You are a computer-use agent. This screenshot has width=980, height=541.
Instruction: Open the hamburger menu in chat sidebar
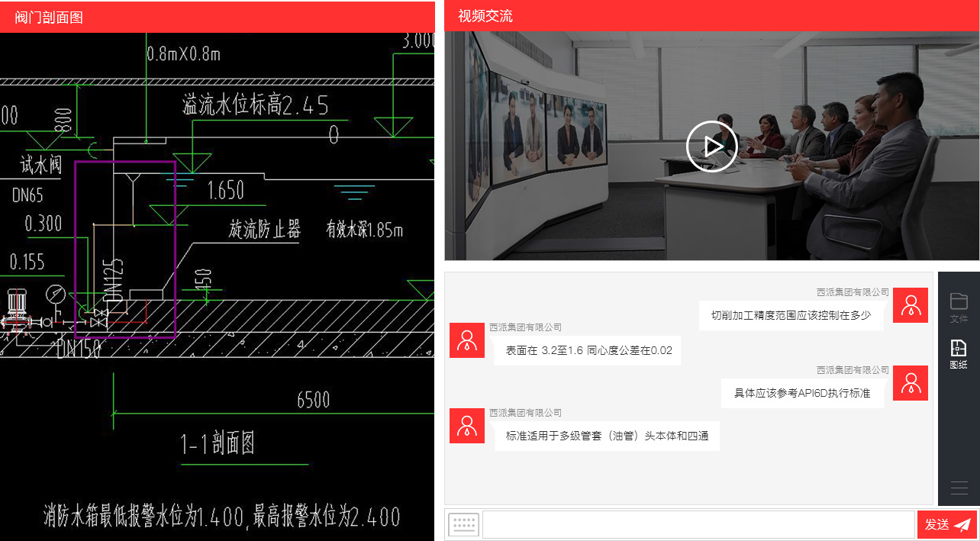[959, 488]
